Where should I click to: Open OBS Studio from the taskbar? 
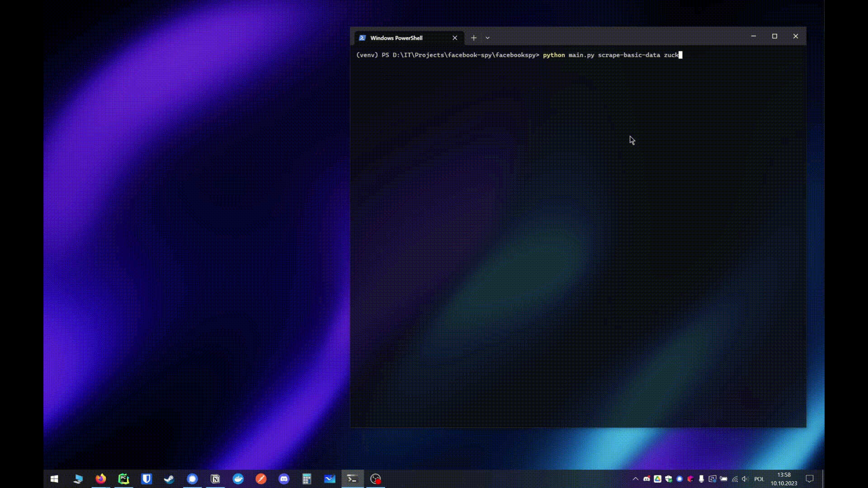(x=376, y=479)
